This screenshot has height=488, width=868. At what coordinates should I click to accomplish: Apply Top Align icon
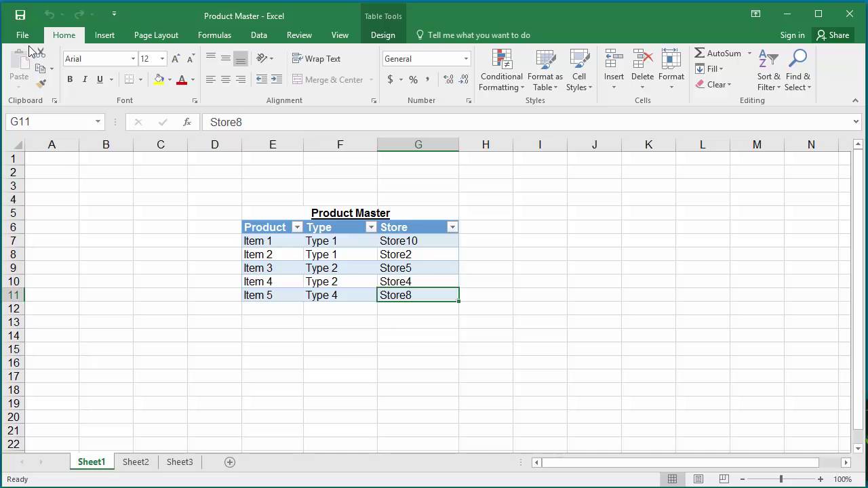[211, 58]
